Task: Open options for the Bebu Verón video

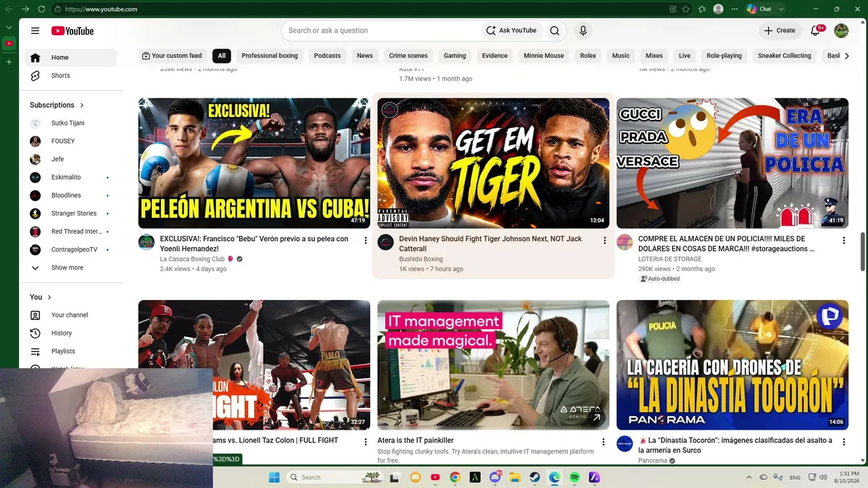Action: (366, 241)
